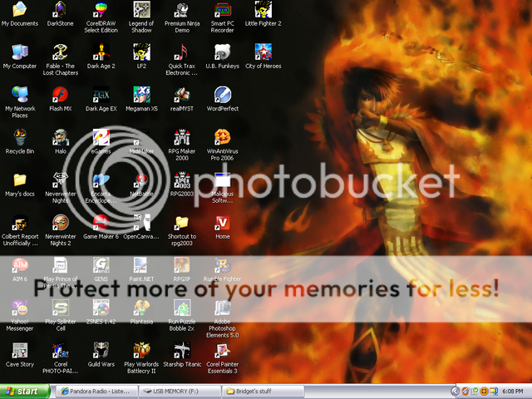Click the system tray clock
The height and width of the screenshot is (399, 532).
tap(513, 391)
